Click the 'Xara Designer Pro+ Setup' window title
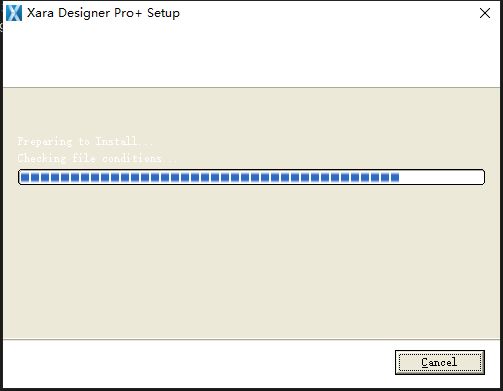 103,13
